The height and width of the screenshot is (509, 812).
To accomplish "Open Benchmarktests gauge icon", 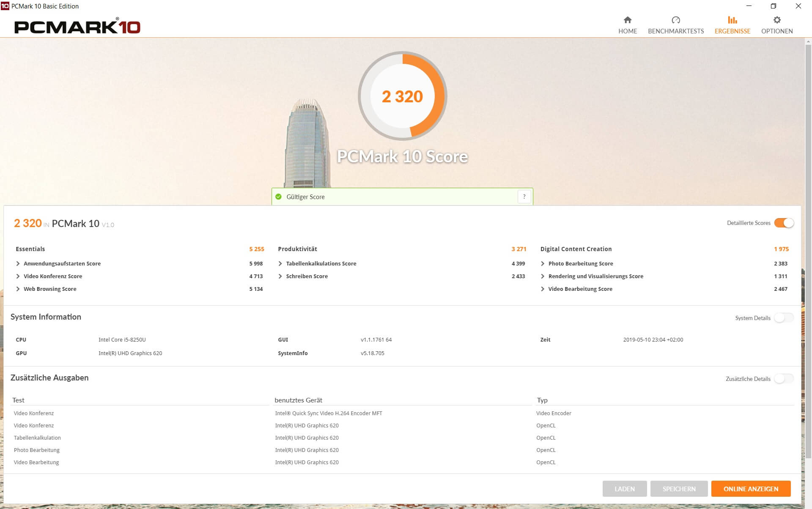I will (x=675, y=20).
